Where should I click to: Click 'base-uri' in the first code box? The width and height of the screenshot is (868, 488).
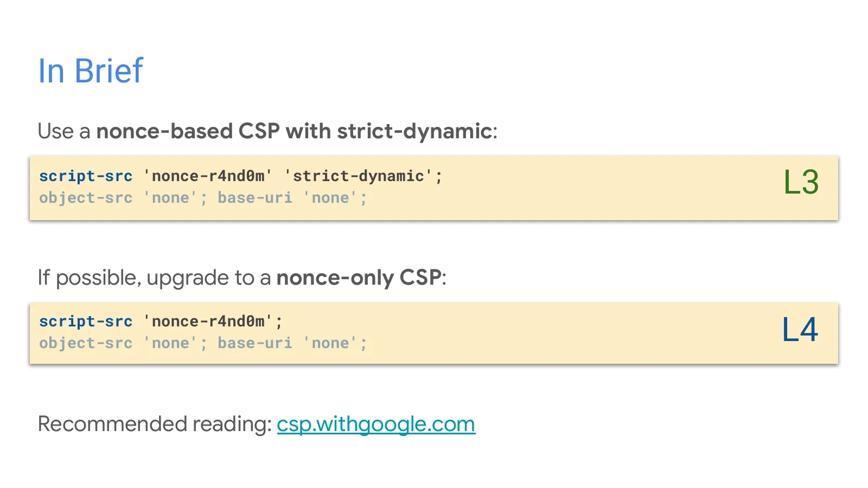[255, 198]
